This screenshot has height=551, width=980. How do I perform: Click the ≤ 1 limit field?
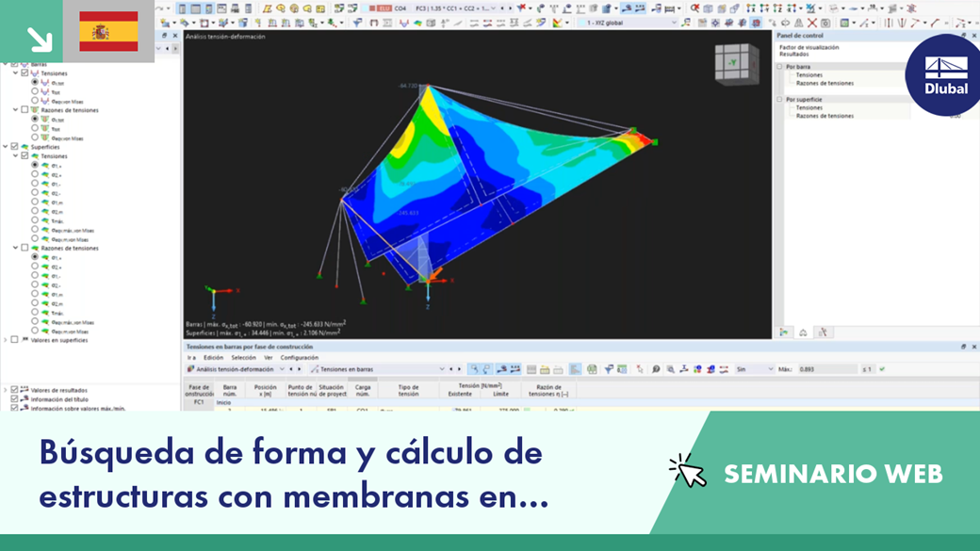pyautogui.click(x=868, y=369)
